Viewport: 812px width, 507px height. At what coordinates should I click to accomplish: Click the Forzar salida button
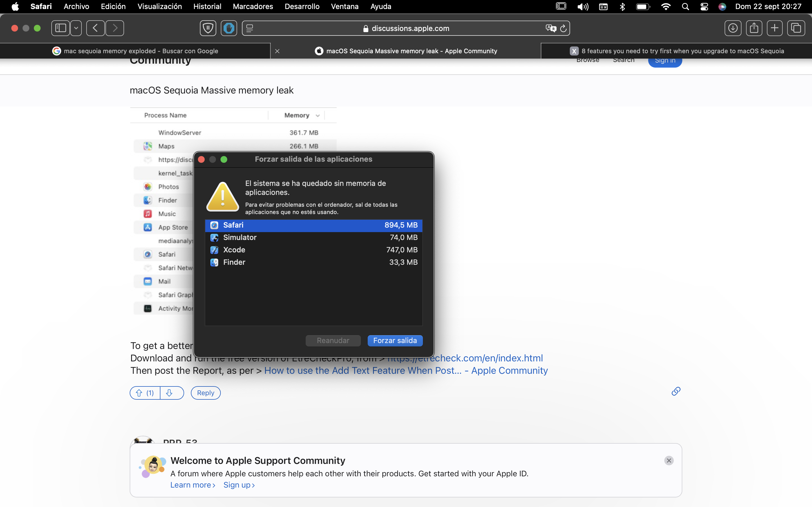click(x=395, y=341)
